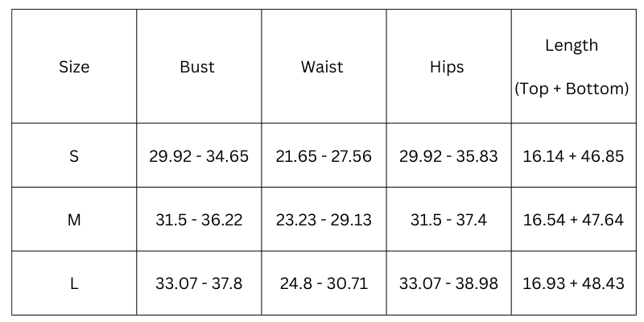Click the Size column header
The height and width of the screenshot is (322, 644).
pos(74,67)
